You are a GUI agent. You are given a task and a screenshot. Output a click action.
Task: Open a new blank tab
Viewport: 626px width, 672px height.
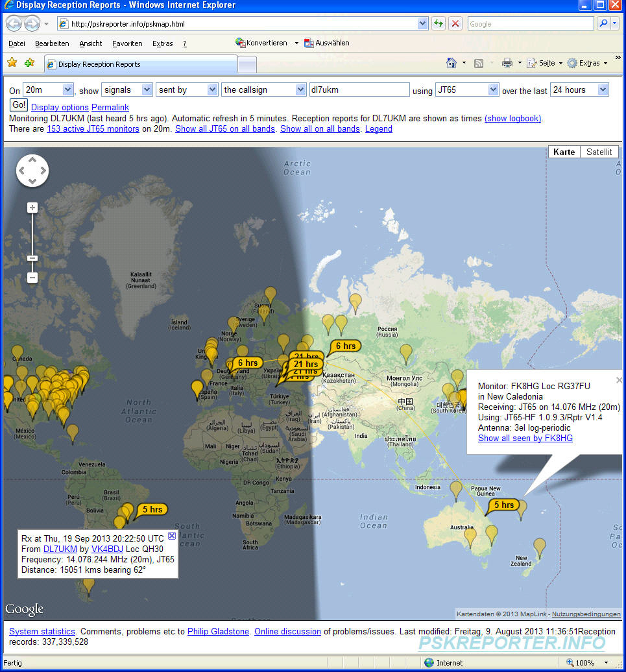pos(247,65)
